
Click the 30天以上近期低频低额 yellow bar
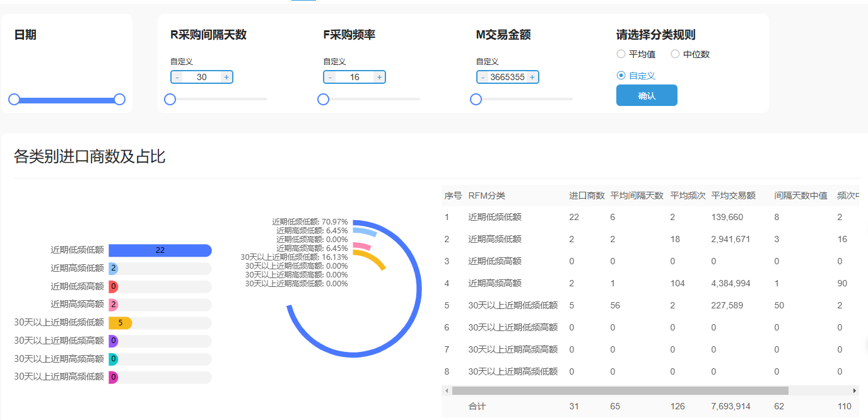[120, 323]
